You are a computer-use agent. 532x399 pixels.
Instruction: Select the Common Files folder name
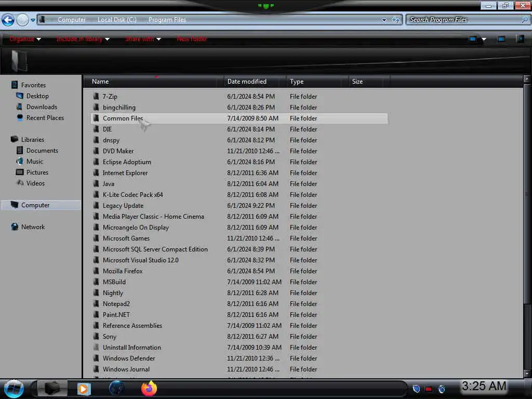pyautogui.click(x=123, y=118)
